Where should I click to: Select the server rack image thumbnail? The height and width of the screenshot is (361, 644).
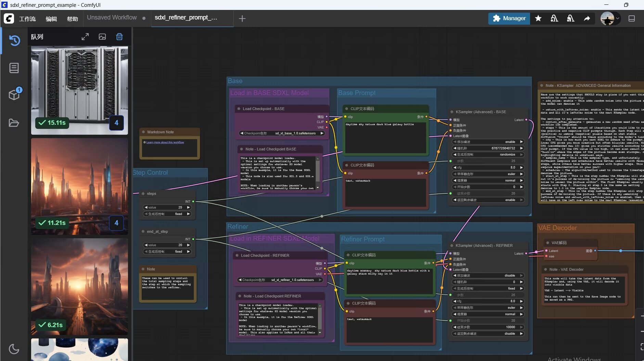point(79,91)
